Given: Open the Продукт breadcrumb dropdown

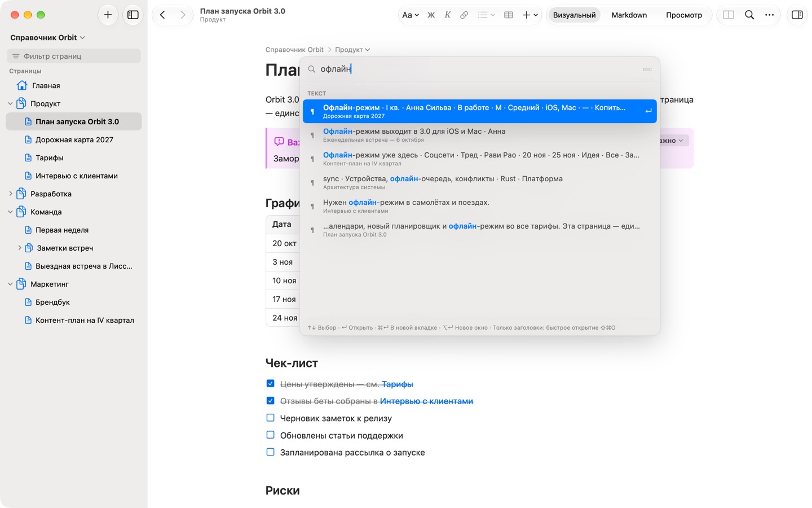Looking at the screenshot, I should coord(352,50).
